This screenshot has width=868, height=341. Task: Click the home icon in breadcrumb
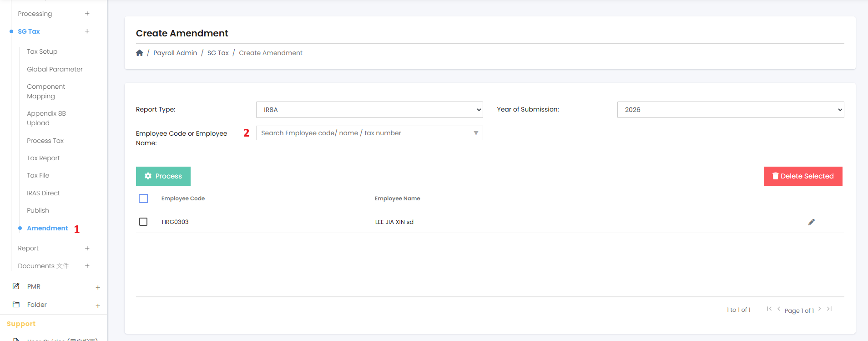(140, 53)
